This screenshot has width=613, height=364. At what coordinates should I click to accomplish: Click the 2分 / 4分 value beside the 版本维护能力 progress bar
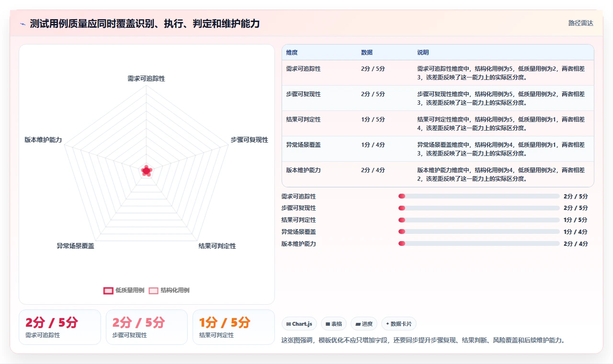(576, 244)
